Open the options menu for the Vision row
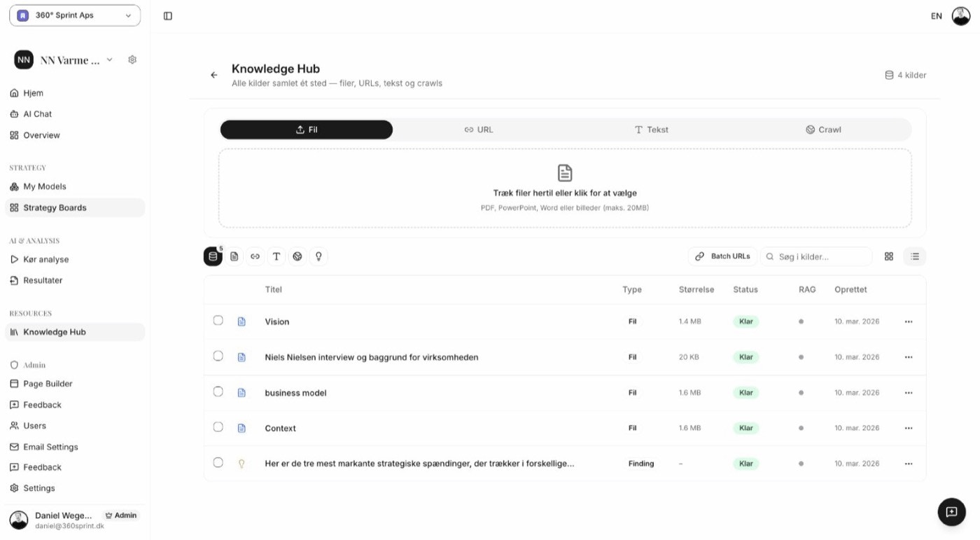 [909, 321]
